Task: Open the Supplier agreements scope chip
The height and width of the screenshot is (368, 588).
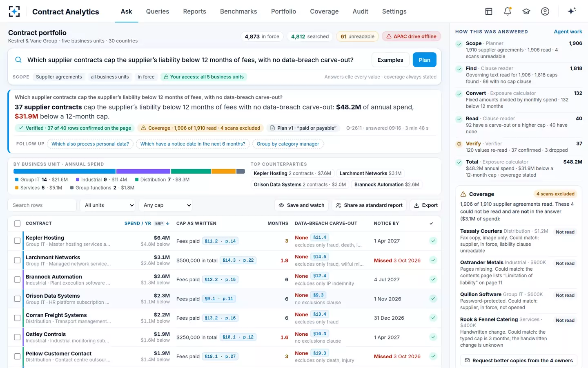Action: 59,77
